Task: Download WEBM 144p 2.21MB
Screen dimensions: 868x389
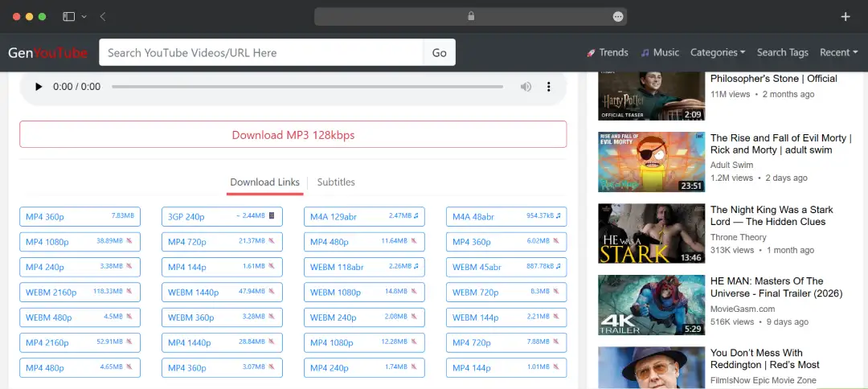Action: pyautogui.click(x=506, y=317)
